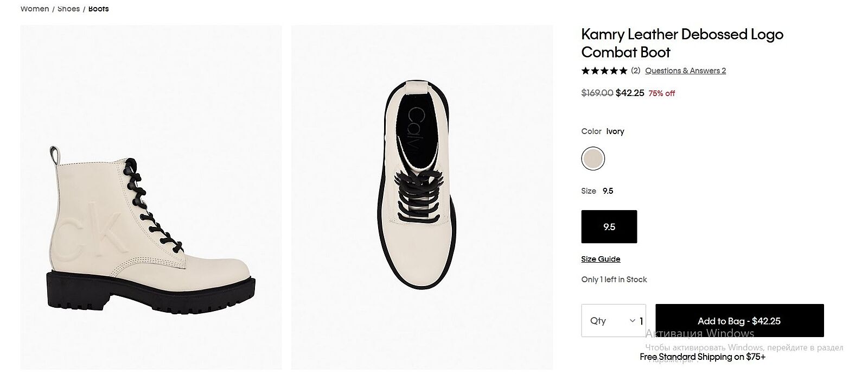Click the $42.25 sale price
868x374 pixels.
pos(630,93)
